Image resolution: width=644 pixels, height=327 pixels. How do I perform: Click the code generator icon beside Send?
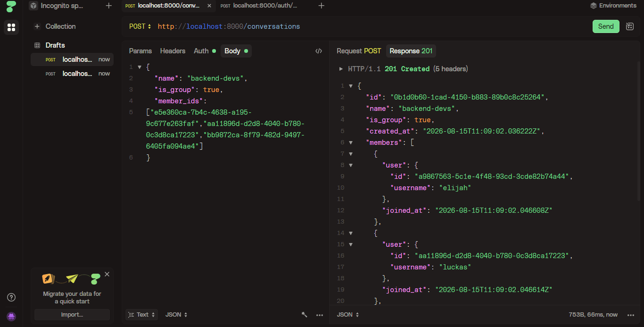(629, 26)
